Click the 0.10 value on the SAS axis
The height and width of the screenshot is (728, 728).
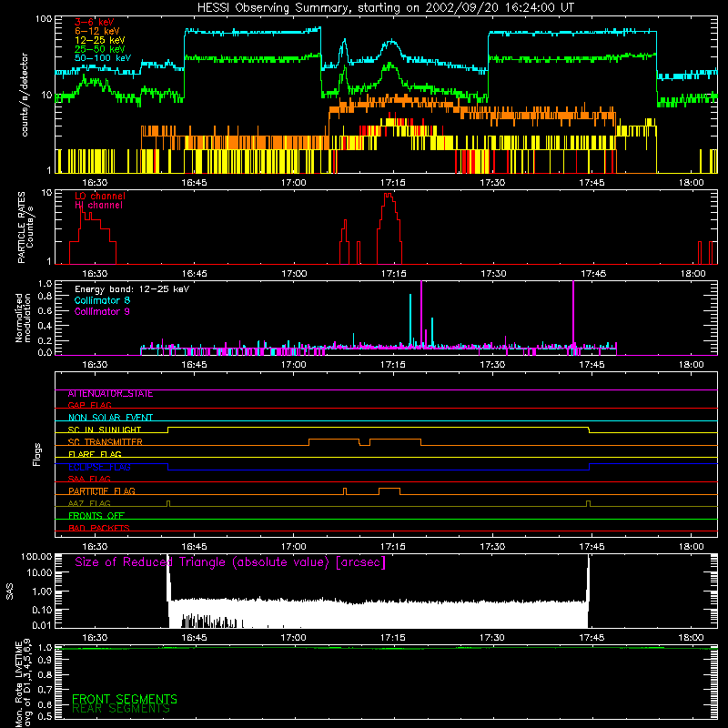[42, 610]
